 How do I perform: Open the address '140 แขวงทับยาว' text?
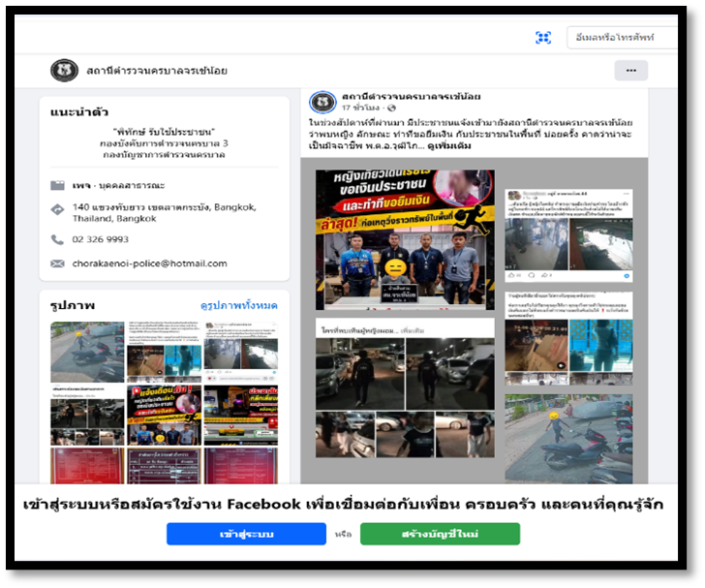[x=164, y=213]
